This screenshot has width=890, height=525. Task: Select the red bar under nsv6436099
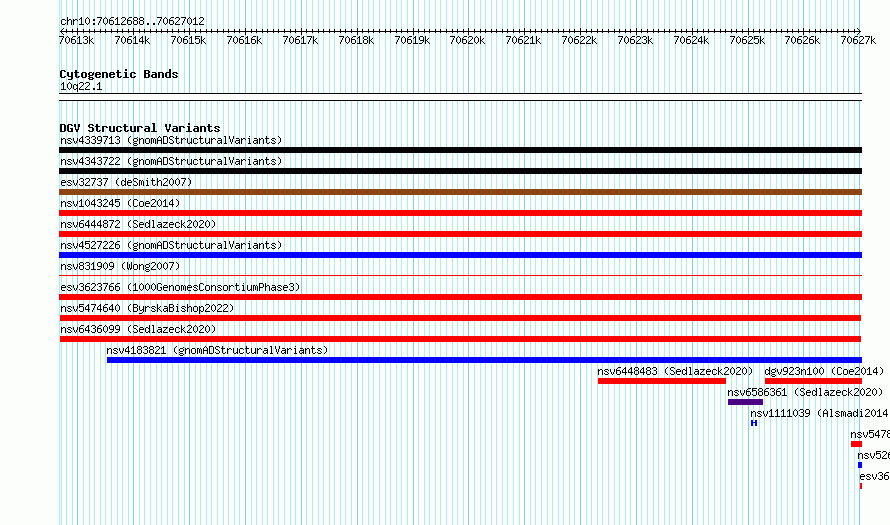click(460, 339)
